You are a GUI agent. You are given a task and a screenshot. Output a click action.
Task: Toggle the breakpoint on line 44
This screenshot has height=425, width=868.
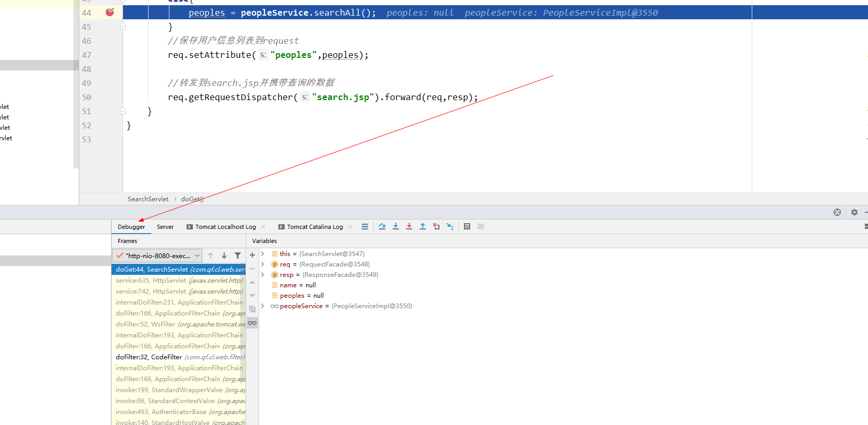pyautogui.click(x=109, y=13)
